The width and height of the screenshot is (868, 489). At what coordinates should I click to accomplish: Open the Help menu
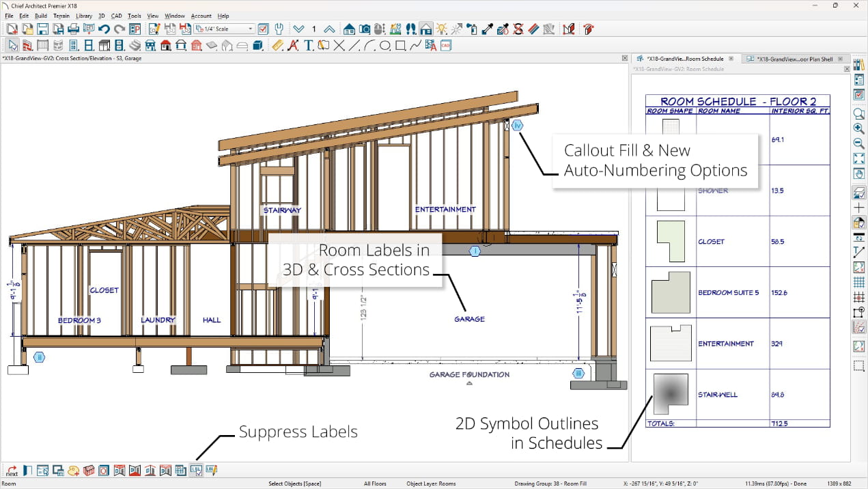(x=223, y=16)
